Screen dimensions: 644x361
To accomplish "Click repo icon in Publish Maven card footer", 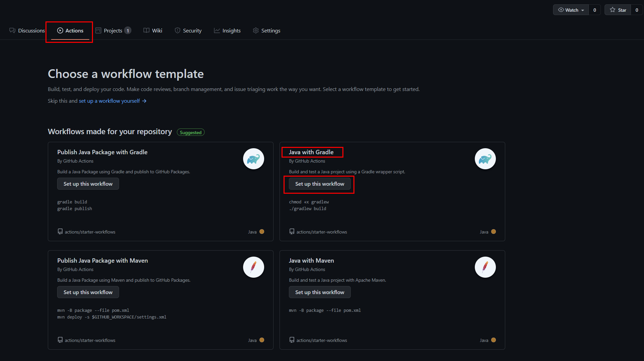I will pyautogui.click(x=60, y=340).
